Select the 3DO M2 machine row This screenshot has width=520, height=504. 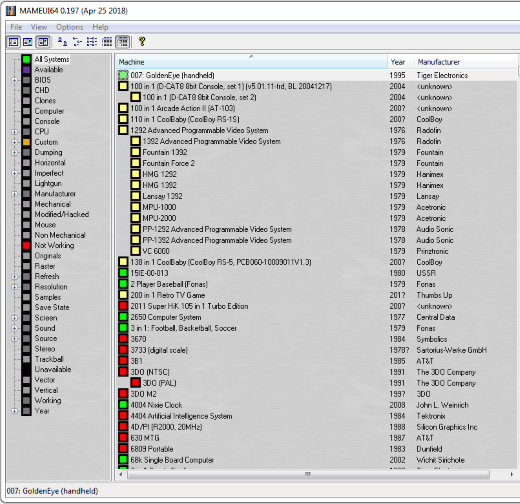[x=317, y=394]
